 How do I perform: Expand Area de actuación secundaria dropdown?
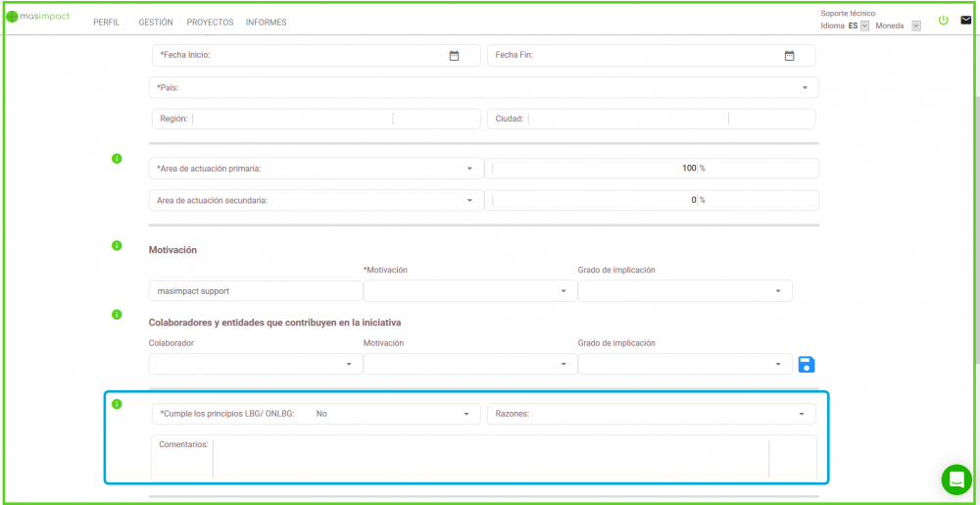pyautogui.click(x=469, y=200)
